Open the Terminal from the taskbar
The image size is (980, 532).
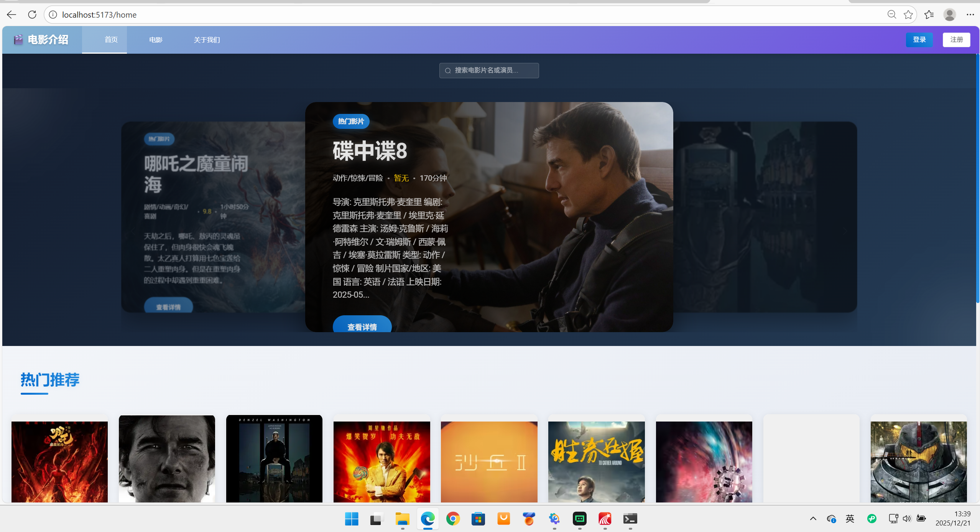[630, 519]
